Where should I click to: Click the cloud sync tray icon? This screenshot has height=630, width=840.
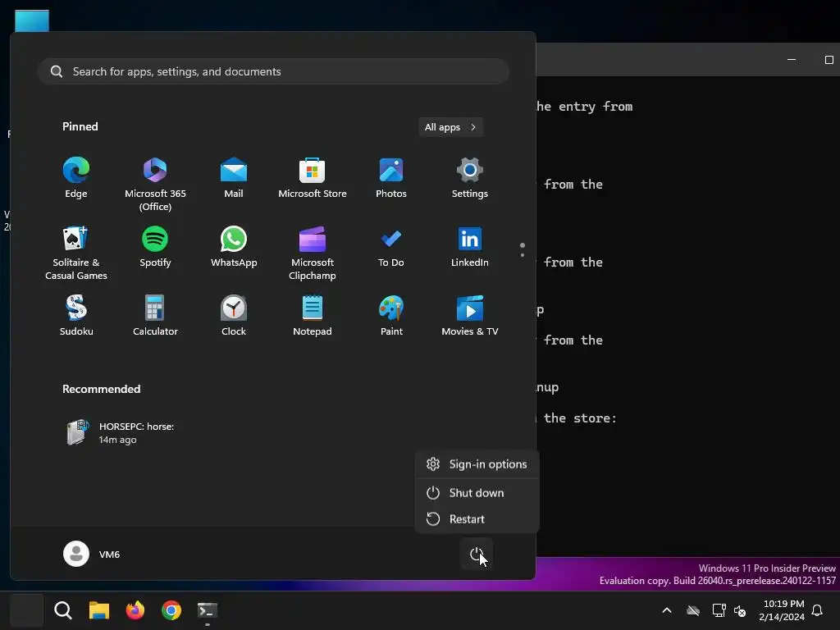pos(693,610)
